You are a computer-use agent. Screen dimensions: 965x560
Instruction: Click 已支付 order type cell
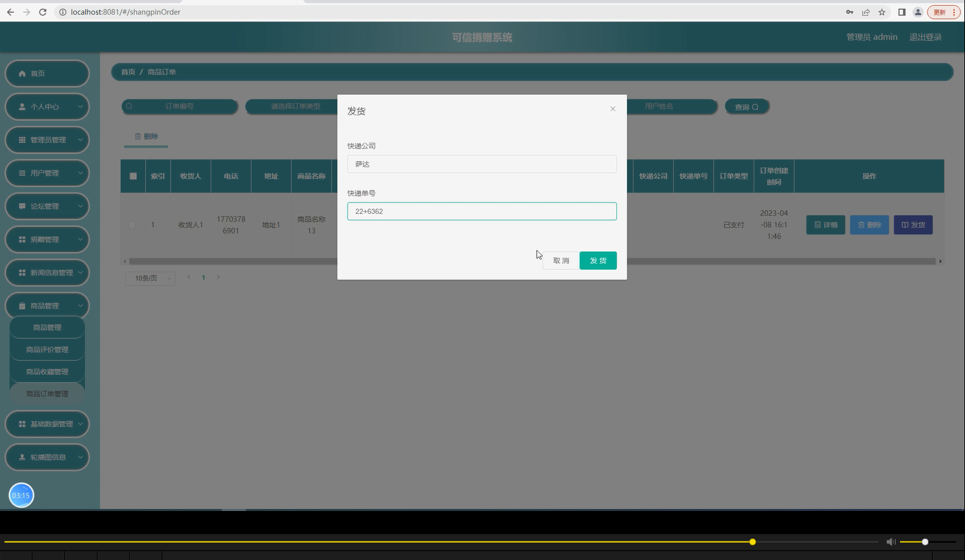pos(733,225)
